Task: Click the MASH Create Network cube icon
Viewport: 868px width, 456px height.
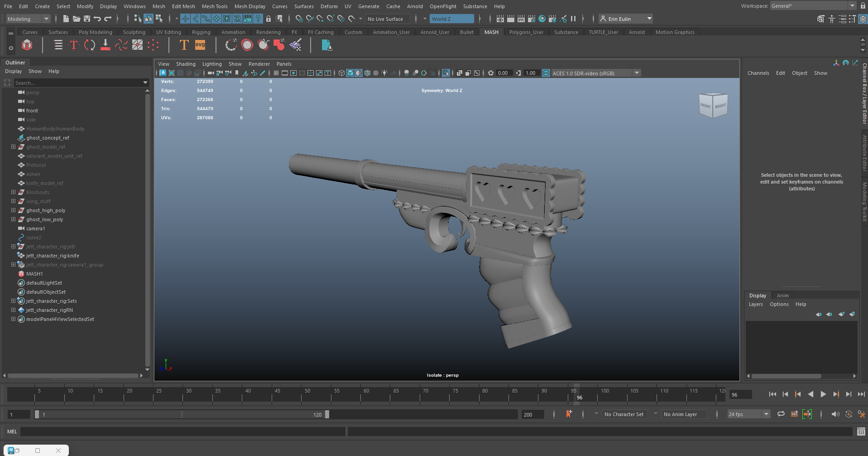Action: [27, 45]
